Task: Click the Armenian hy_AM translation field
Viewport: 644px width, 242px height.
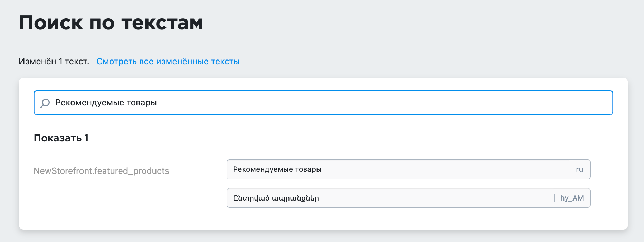Action: point(408,198)
